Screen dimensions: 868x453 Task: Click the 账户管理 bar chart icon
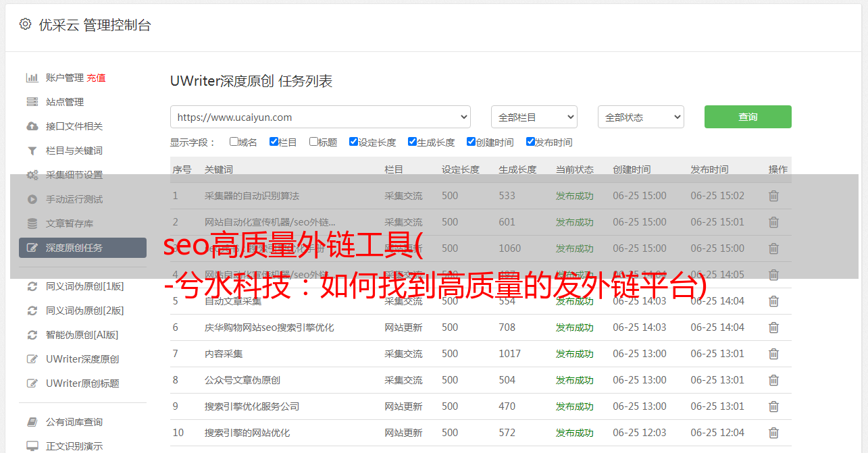pyautogui.click(x=32, y=78)
